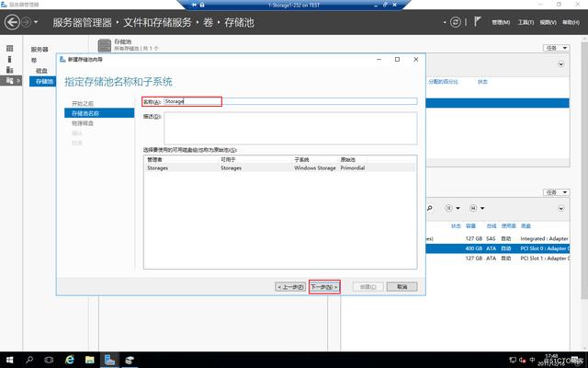The height and width of the screenshot is (368, 588).
Task: Collapse the physical disks panel chevron
Action: (x=561, y=209)
